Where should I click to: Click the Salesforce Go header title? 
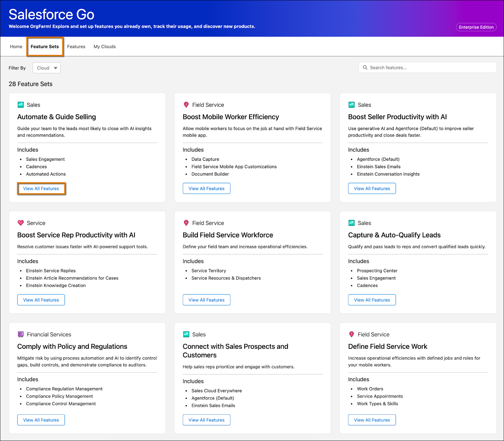pyautogui.click(x=51, y=14)
